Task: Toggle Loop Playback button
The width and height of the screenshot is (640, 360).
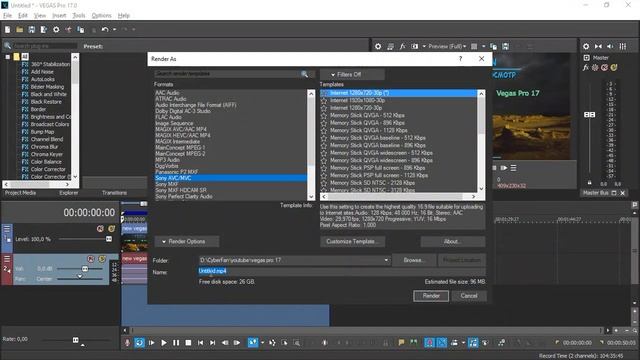Action: pyautogui.click(x=139, y=342)
